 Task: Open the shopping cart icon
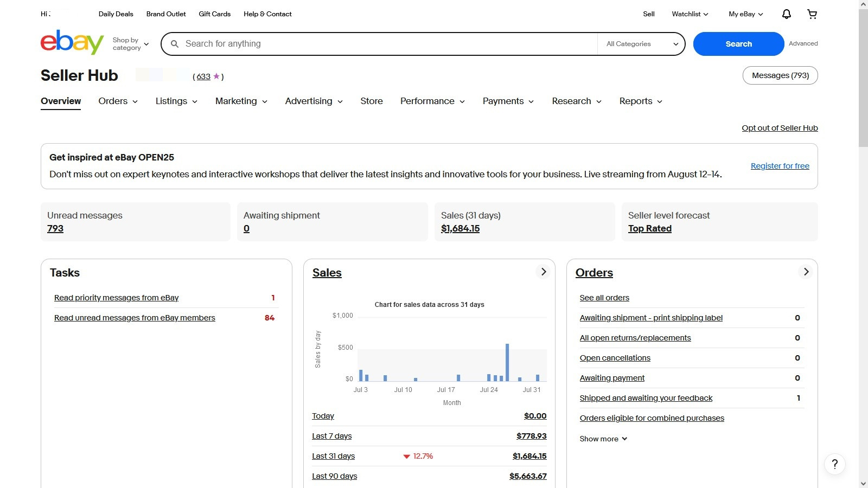click(x=812, y=14)
